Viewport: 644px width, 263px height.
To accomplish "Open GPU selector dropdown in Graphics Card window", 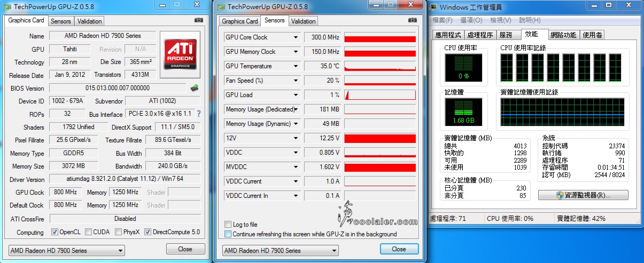I will click(x=67, y=250).
